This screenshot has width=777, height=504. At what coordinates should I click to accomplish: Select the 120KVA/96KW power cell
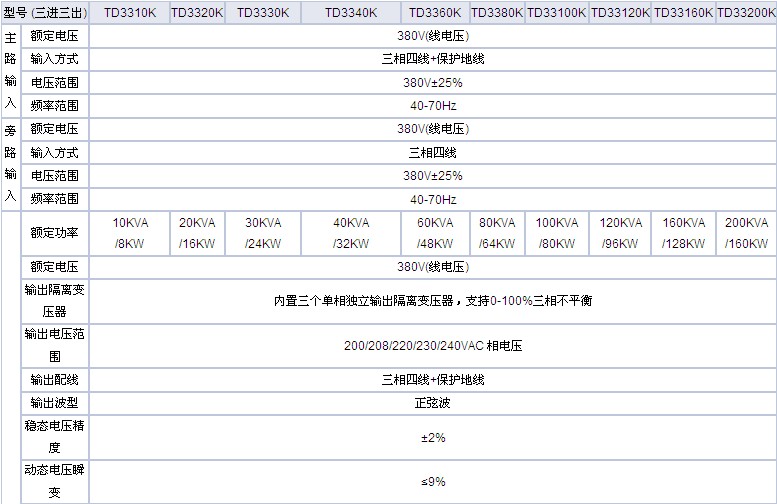click(619, 233)
